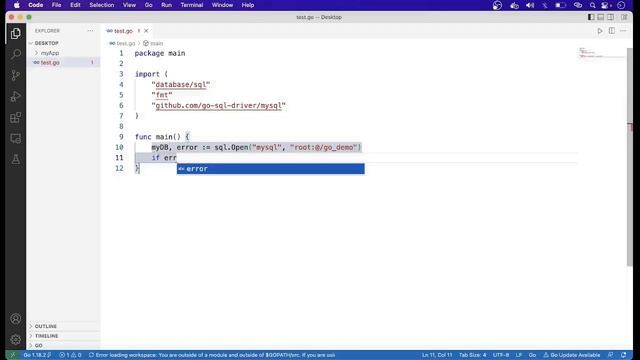
Task: Toggle primary sidebar layout icon
Action: point(591,17)
